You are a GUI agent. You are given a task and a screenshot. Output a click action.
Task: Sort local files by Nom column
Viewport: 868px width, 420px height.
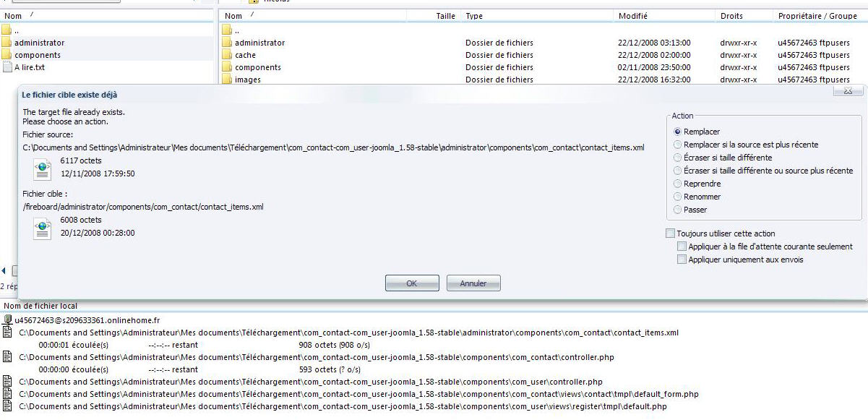(13, 16)
